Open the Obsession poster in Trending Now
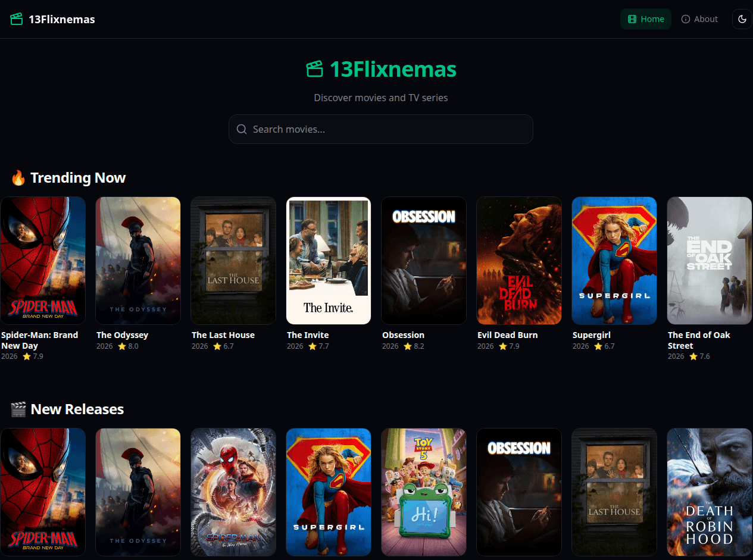 pyautogui.click(x=424, y=261)
